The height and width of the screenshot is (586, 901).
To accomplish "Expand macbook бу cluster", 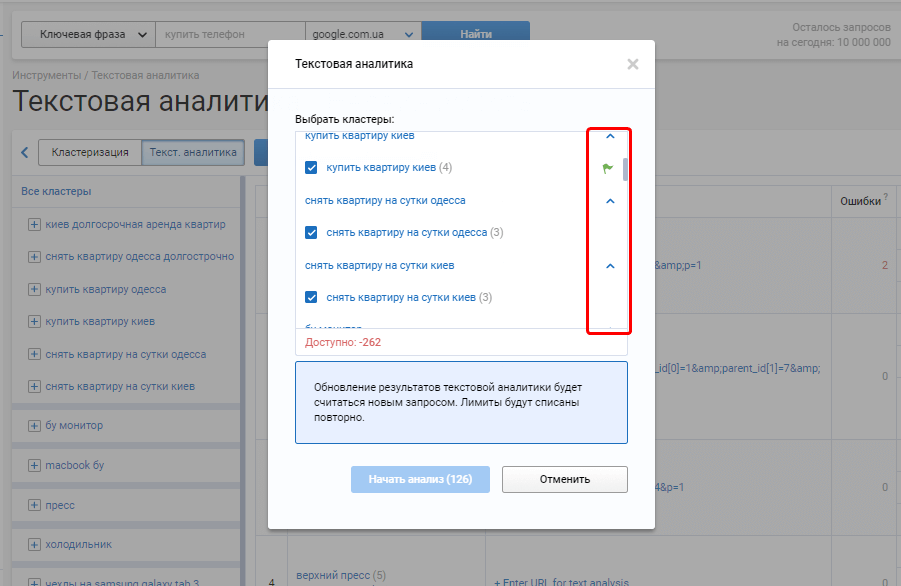I will tap(34, 465).
